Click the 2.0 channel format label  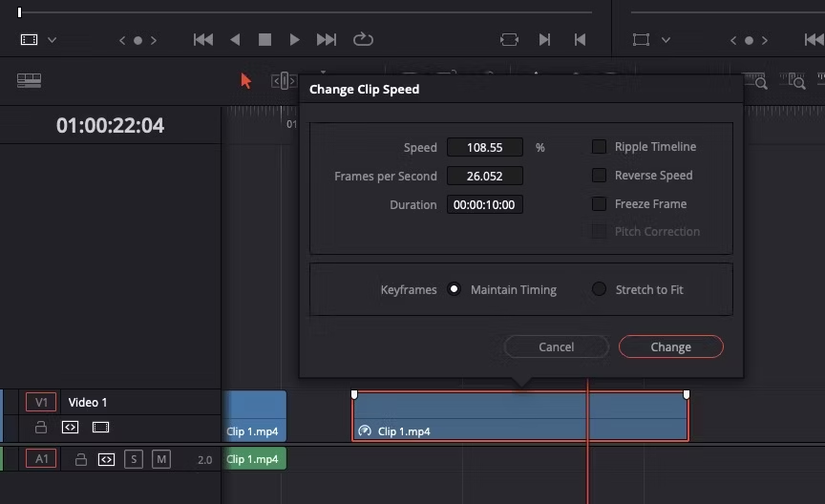[204, 460]
